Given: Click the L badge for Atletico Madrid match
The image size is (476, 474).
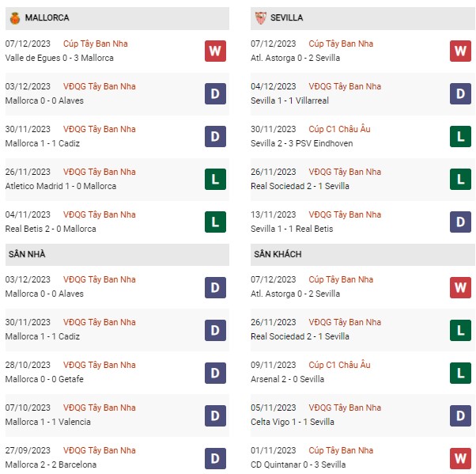Looking at the screenshot, I should (x=215, y=179).
